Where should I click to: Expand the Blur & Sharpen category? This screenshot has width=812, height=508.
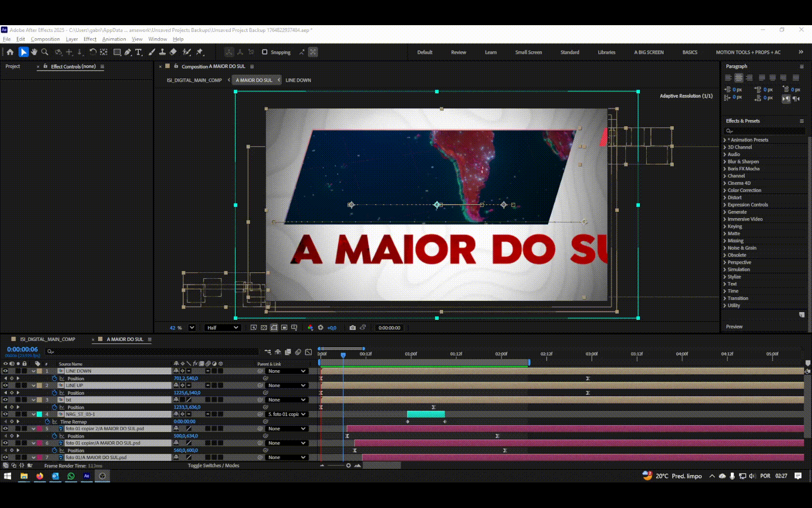click(725, 162)
